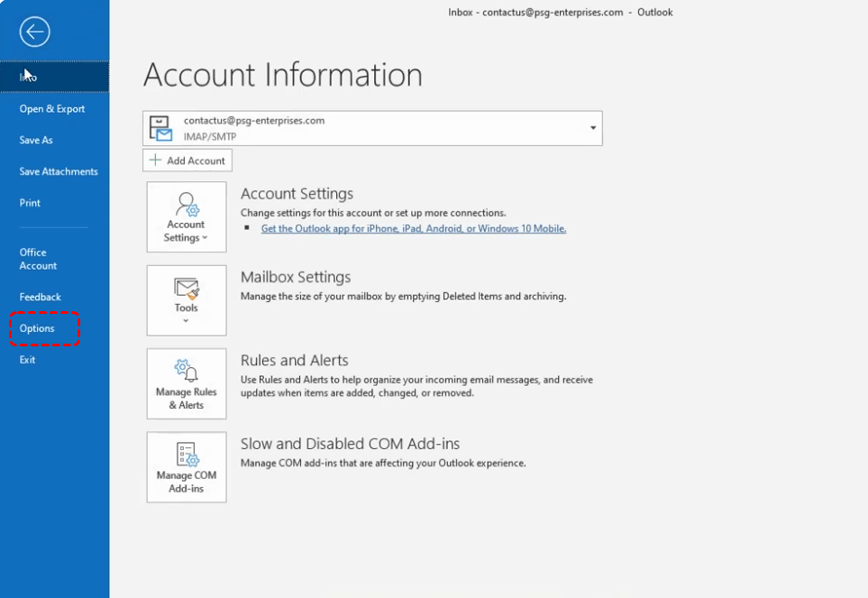Follow the Get the Outlook app link
Image resolution: width=868 pixels, height=598 pixels.
point(414,229)
